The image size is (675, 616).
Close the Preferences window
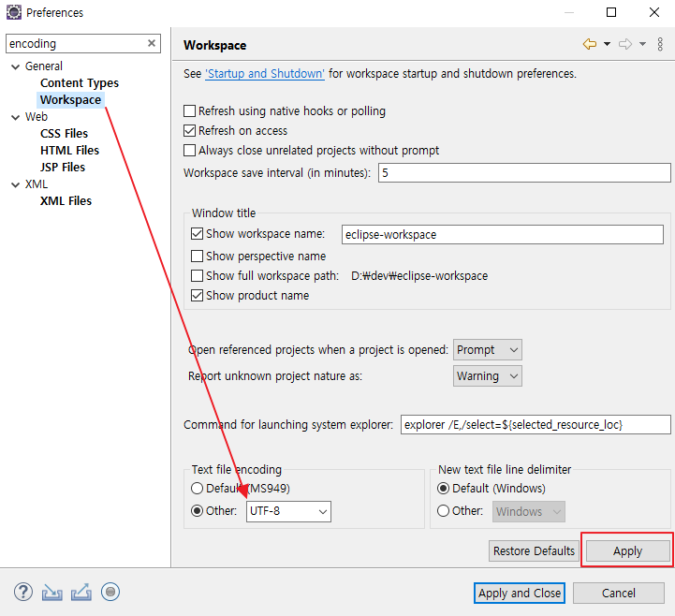click(653, 12)
